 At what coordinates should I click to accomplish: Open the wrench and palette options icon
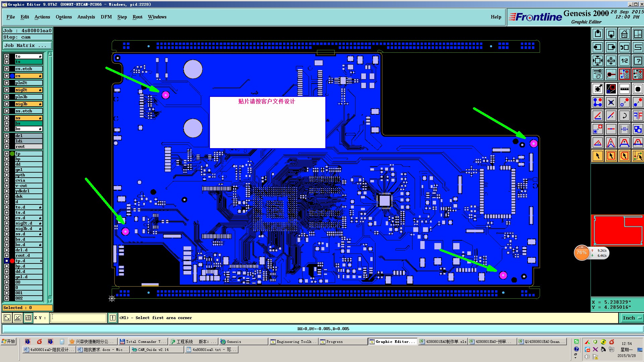click(598, 74)
